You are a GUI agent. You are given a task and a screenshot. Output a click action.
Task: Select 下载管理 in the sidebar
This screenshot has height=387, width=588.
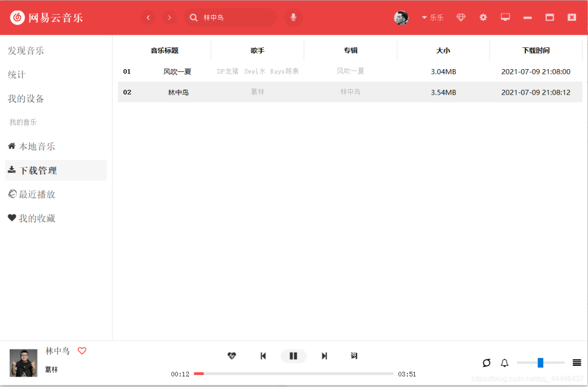(56, 170)
